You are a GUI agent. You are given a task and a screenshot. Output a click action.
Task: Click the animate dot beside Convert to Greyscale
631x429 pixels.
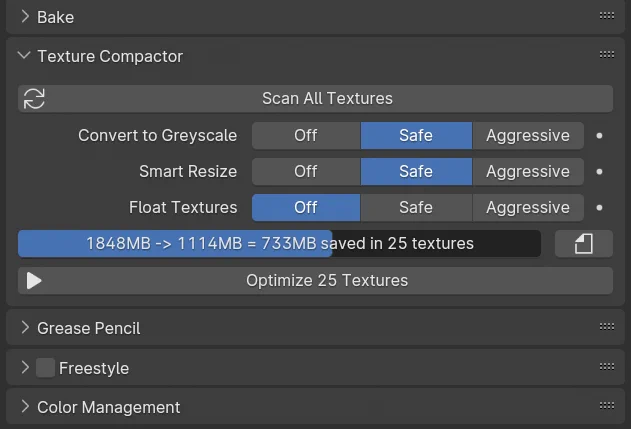point(599,136)
